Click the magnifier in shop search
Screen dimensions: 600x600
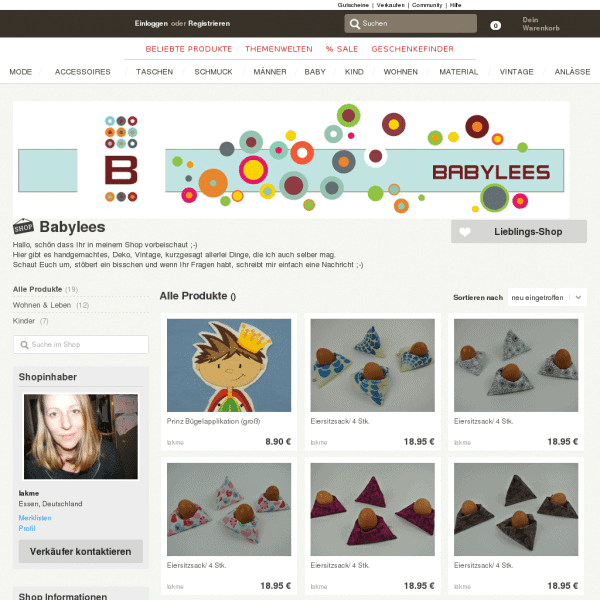24,345
